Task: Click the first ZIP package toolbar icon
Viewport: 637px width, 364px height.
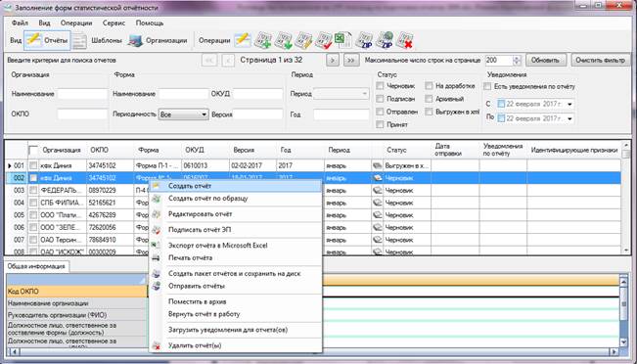Action: pos(364,40)
